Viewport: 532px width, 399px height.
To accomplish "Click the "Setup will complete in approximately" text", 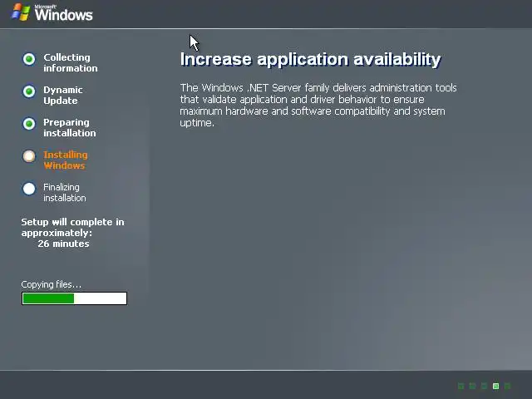I will click(72, 227).
